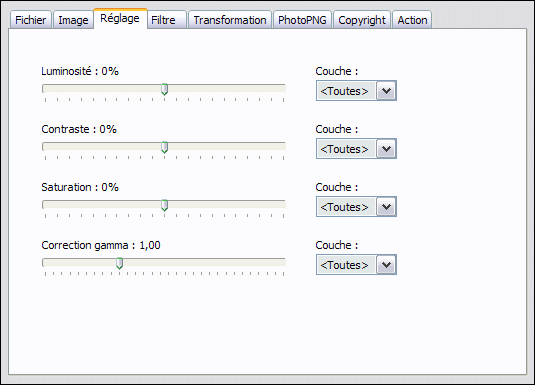
Task: Switch to the Fichier tab
Action: point(31,20)
